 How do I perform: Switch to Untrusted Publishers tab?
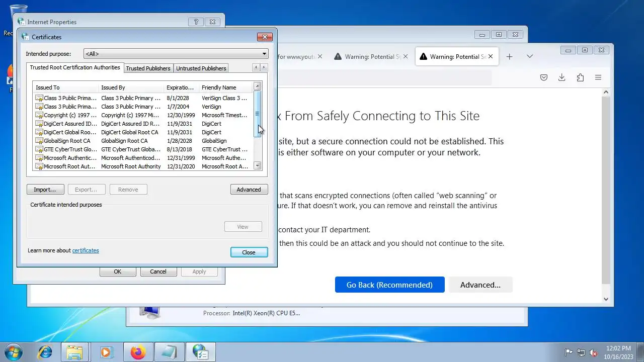coord(201,68)
